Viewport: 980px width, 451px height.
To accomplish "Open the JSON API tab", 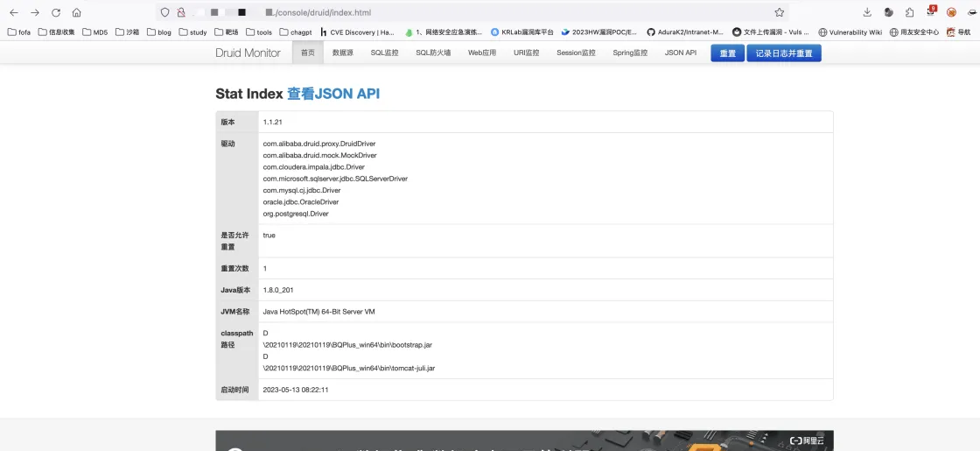I will [x=681, y=53].
